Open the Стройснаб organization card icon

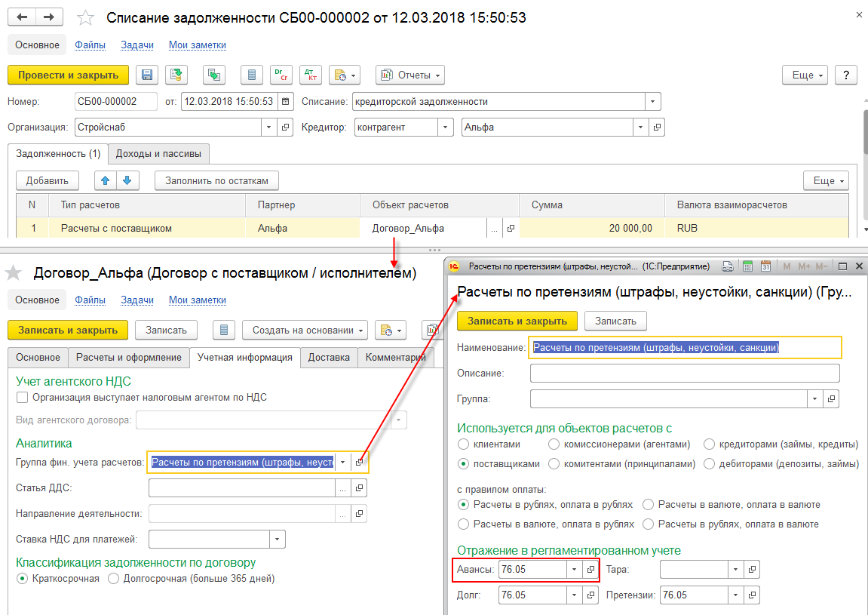pos(286,128)
